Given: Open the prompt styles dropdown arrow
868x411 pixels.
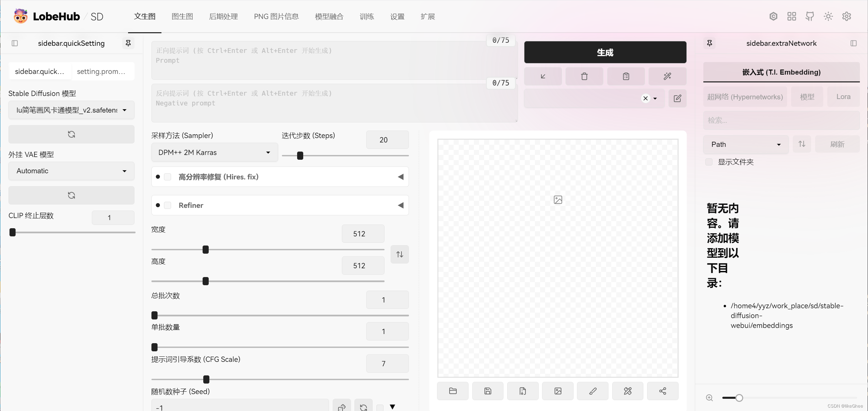Looking at the screenshot, I should click(x=655, y=98).
